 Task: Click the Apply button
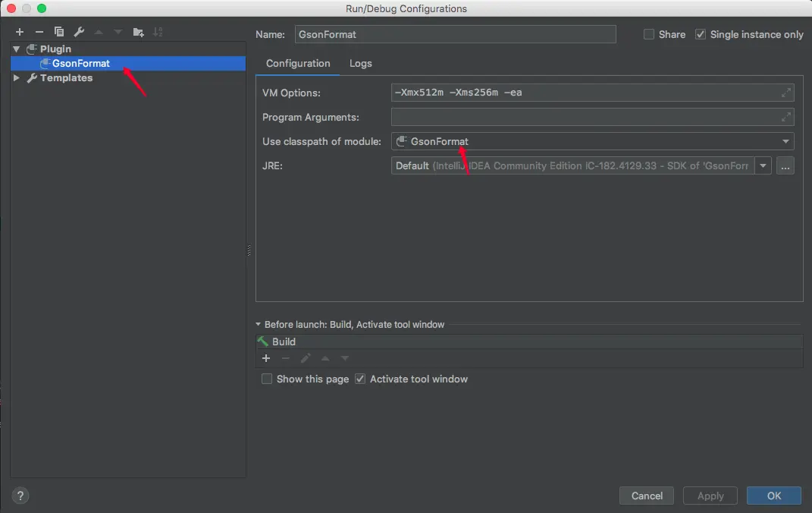pyautogui.click(x=710, y=496)
